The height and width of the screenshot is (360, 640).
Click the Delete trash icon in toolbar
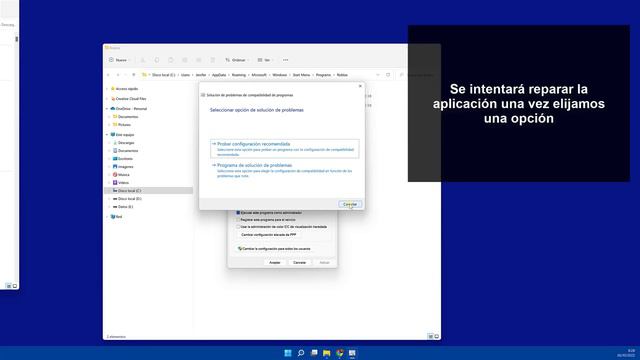[213, 60]
